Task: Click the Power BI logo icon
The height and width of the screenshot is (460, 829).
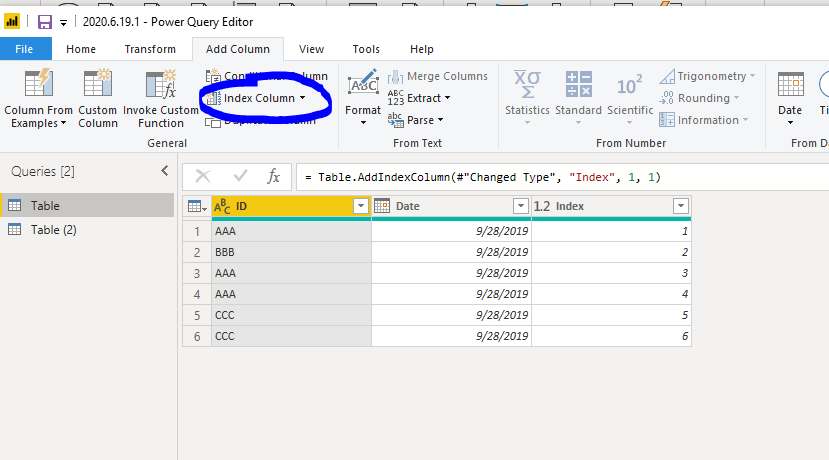Action: 12,22
